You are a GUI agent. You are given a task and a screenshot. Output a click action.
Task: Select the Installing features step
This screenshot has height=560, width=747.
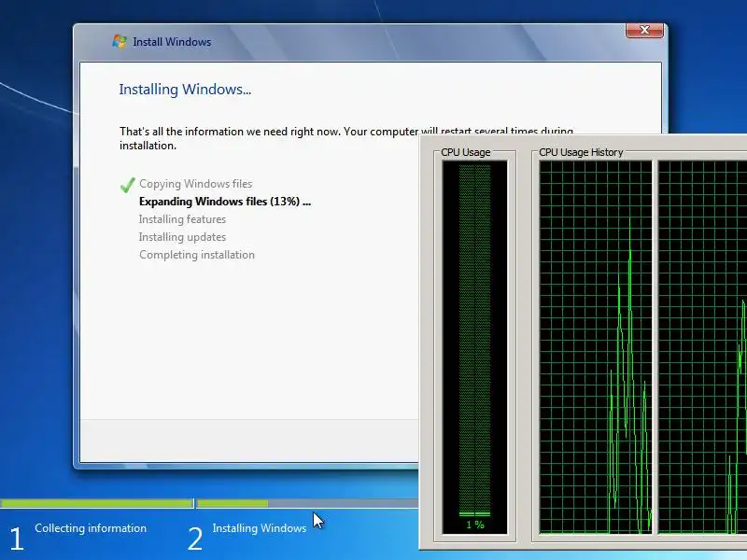point(182,219)
